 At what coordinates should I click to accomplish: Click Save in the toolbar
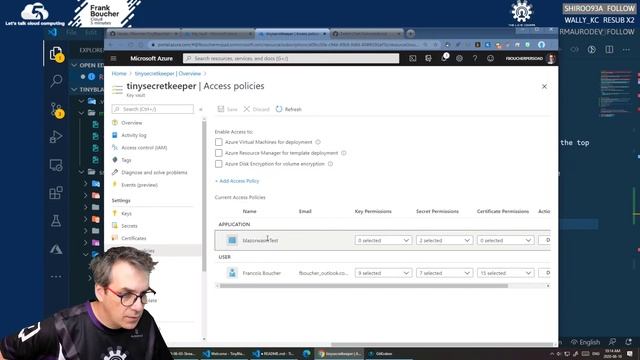click(227, 109)
